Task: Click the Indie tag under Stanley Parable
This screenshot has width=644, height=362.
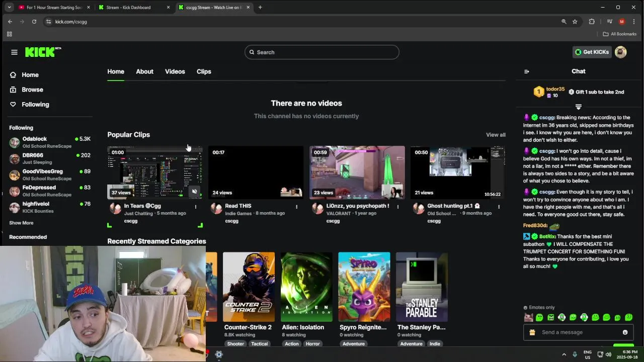Action: click(435, 344)
